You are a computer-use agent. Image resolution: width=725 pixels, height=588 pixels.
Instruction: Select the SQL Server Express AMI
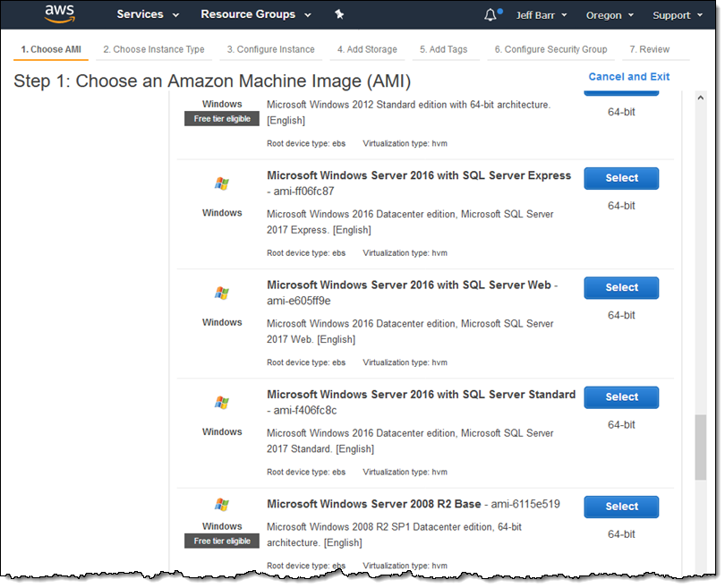coord(621,178)
